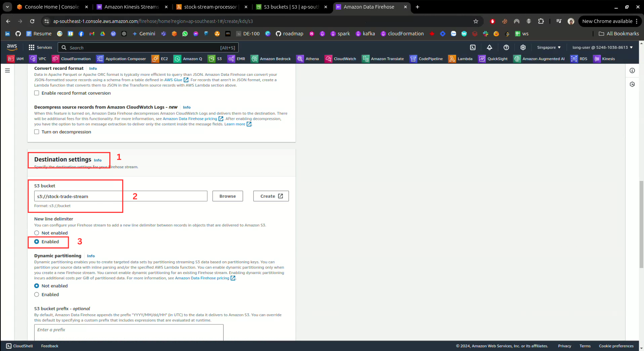
Task: Click the AWS support help icon
Action: 506,47
